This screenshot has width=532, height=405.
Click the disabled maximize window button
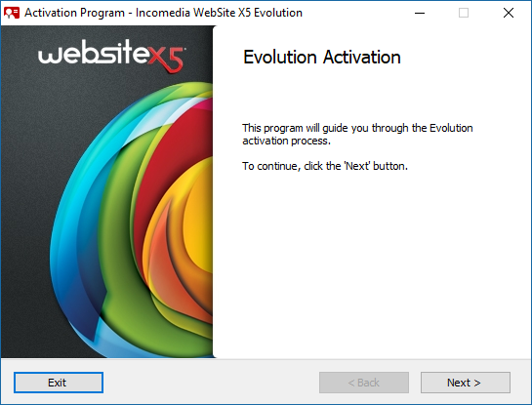[x=464, y=13]
